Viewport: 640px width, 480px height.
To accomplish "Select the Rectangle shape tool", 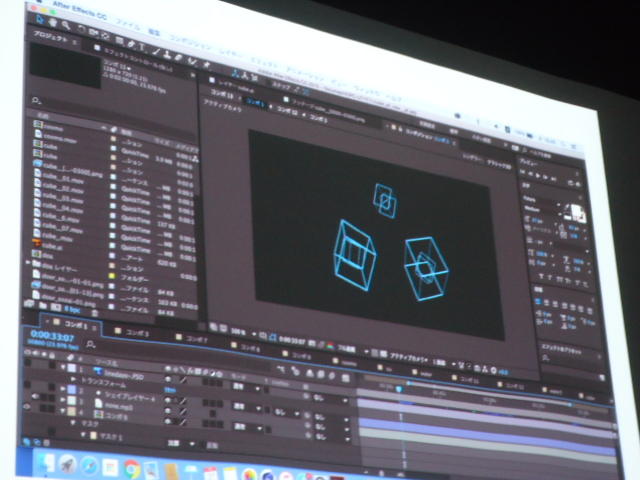I will (x=119, y=40).
